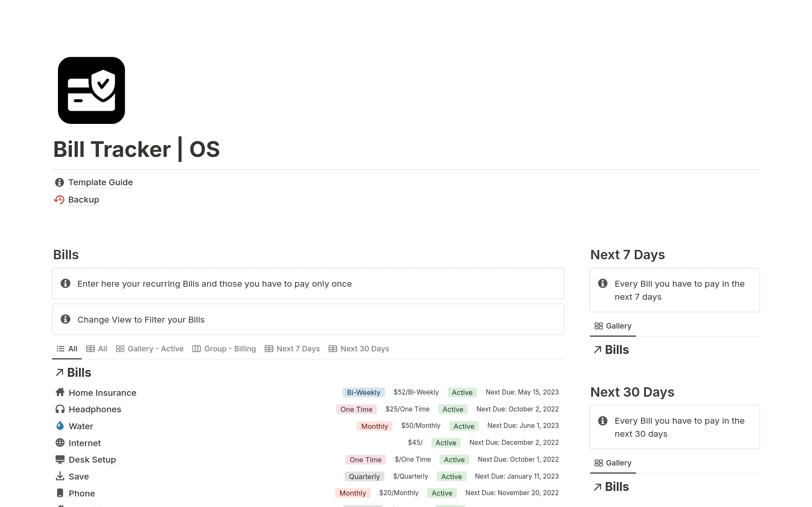Click $25/One Time amount value
The image size is (812, 507).
(x=408, y=409)
